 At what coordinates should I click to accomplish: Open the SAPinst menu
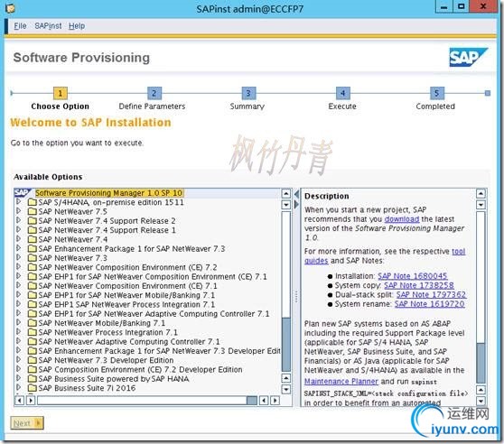point(48,25)
